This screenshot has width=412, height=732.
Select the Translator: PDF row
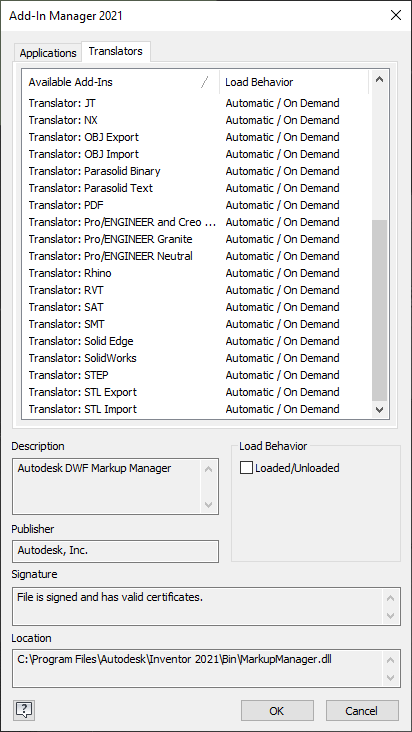point(196,205)
